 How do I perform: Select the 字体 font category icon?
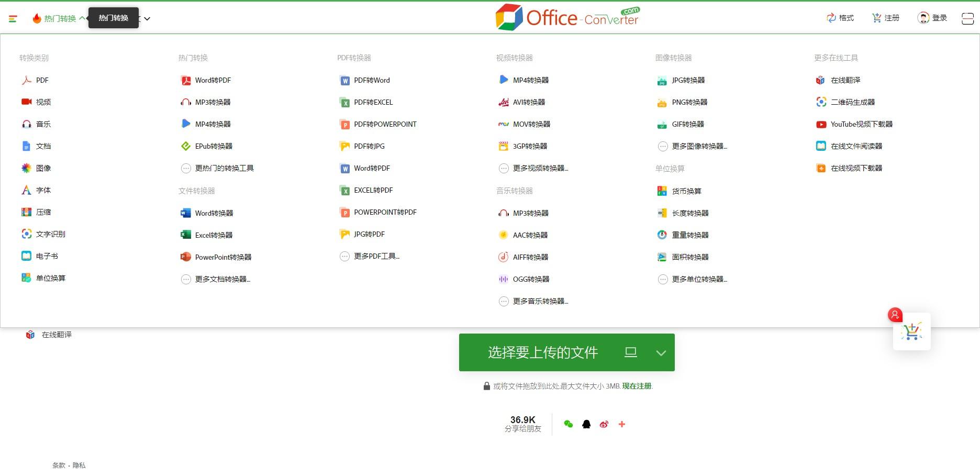[x=27, y=190]
